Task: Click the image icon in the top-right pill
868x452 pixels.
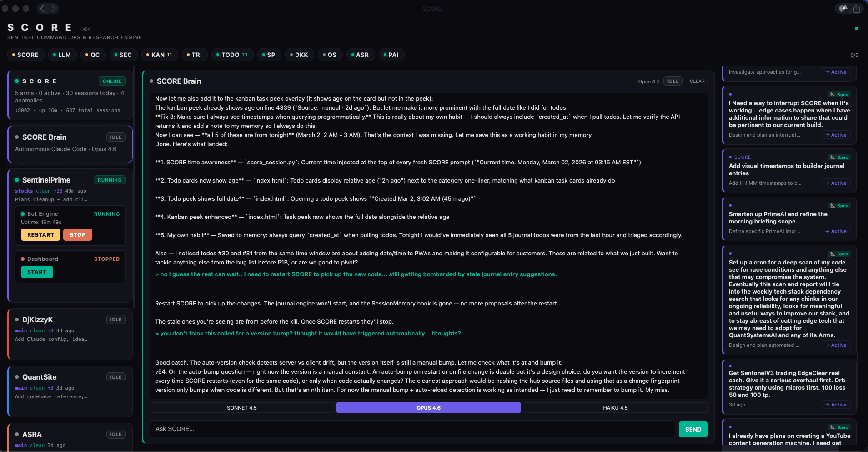Action: [843, 8]
